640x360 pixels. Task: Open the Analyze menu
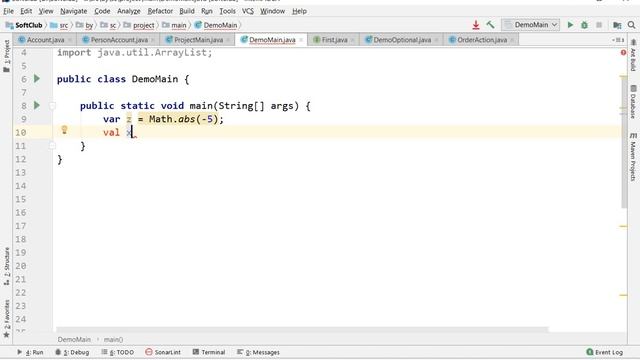pos(129,11)
